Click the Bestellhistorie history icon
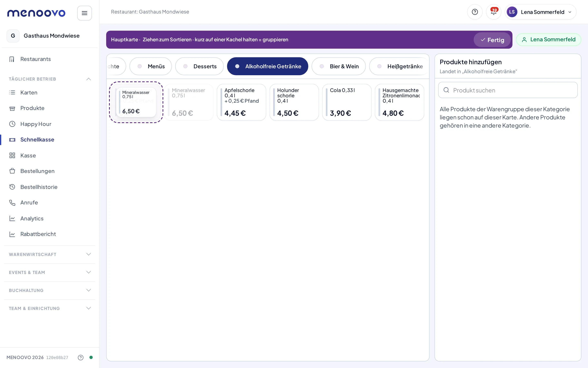 [x=12, y=187]
